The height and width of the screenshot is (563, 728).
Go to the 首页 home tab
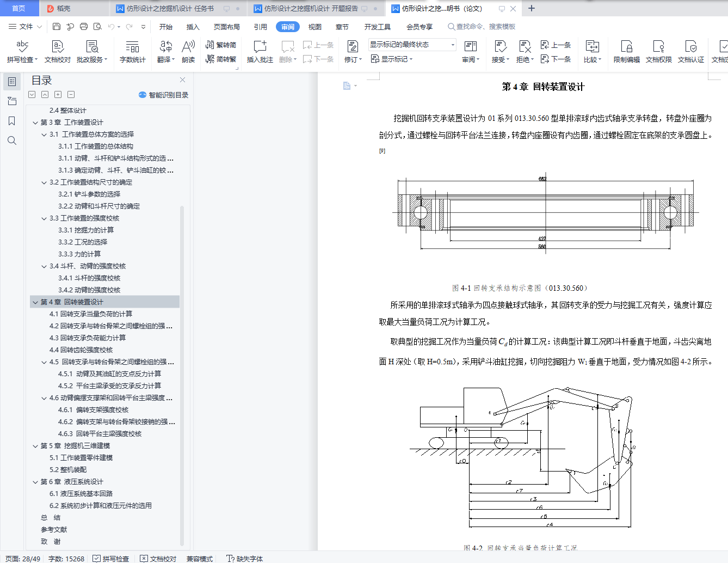(19, 8)
